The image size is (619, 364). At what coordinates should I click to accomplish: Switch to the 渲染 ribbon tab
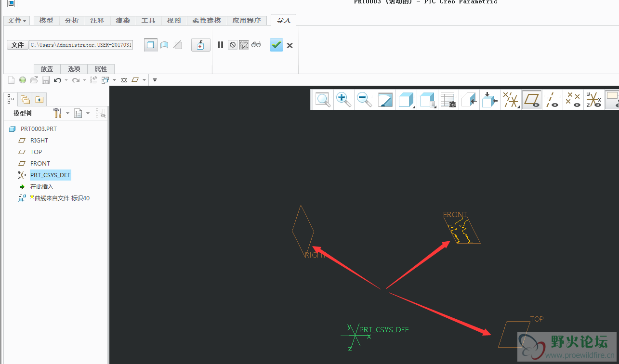[123, 21]
